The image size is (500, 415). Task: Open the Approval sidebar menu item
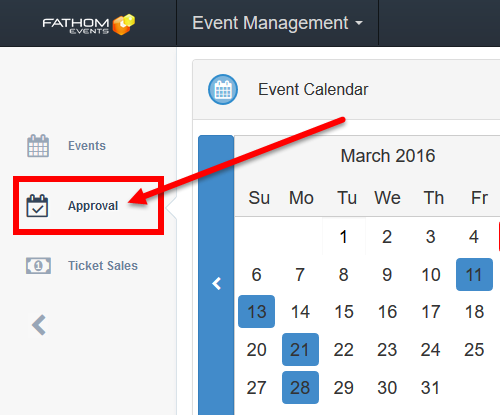(93, 206)
